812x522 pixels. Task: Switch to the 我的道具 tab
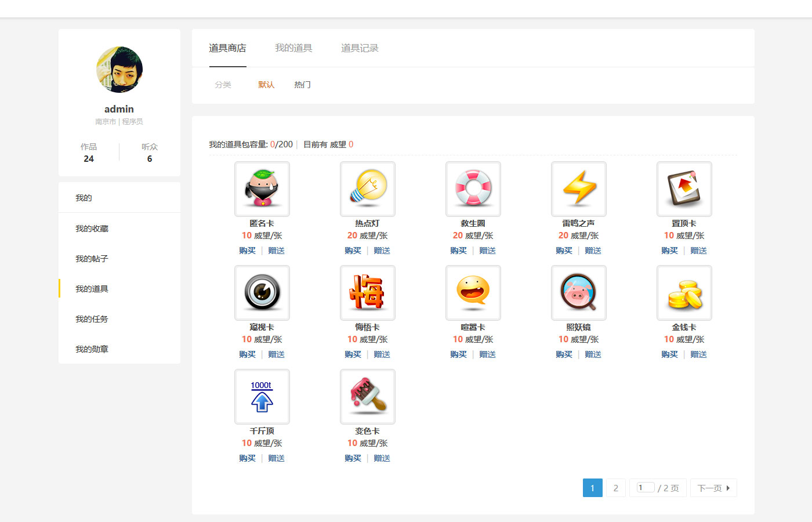pos(293,48)
